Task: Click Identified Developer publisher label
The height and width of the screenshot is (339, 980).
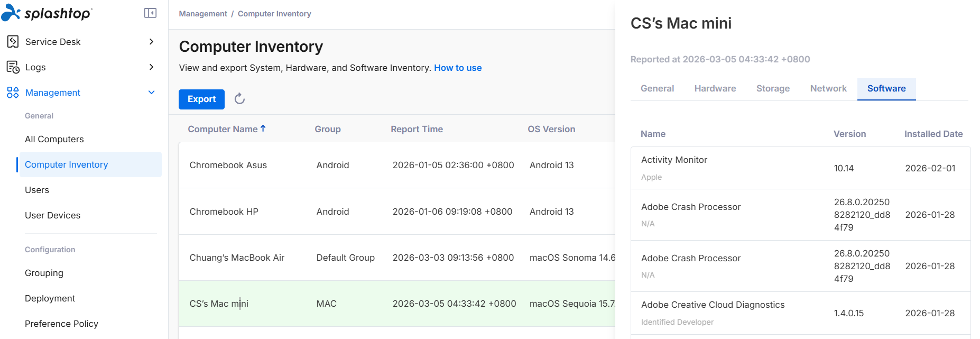Action: tap(677, 322)
